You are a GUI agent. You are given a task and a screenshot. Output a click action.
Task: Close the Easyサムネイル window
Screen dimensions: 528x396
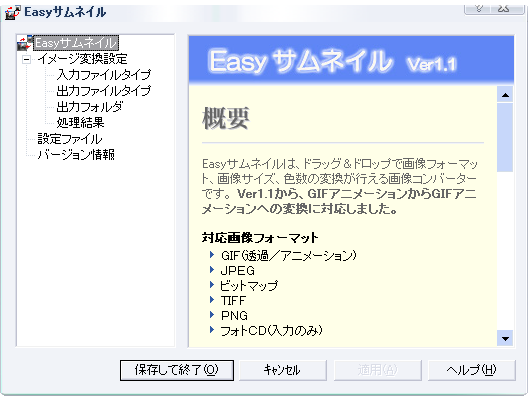[505, 8]
